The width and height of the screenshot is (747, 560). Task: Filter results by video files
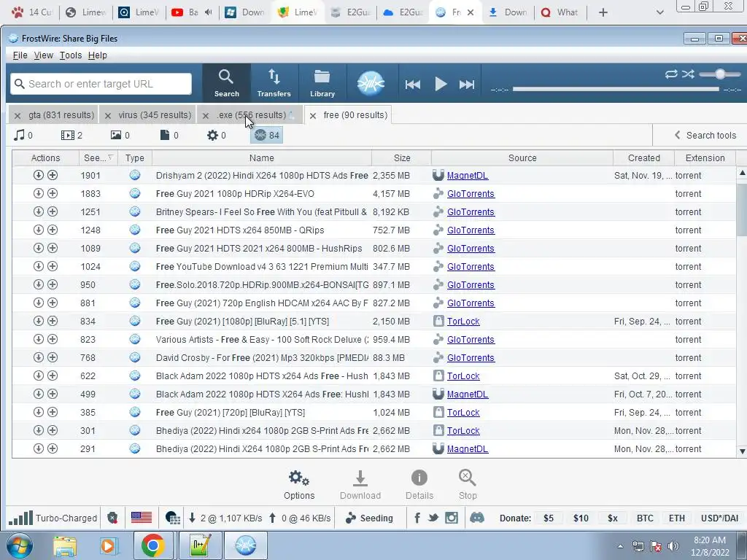click(71, 135)
